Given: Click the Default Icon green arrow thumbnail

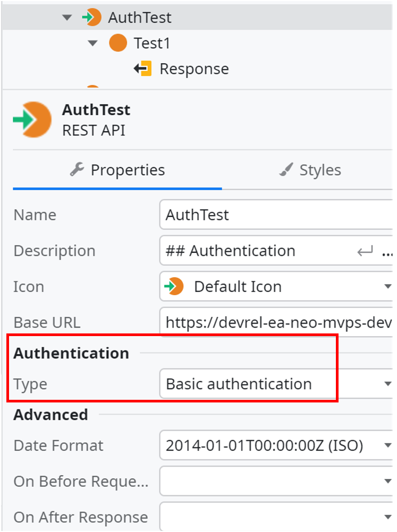Looking at the screenshot, I should pyautogui.click(x=174, y=286).
